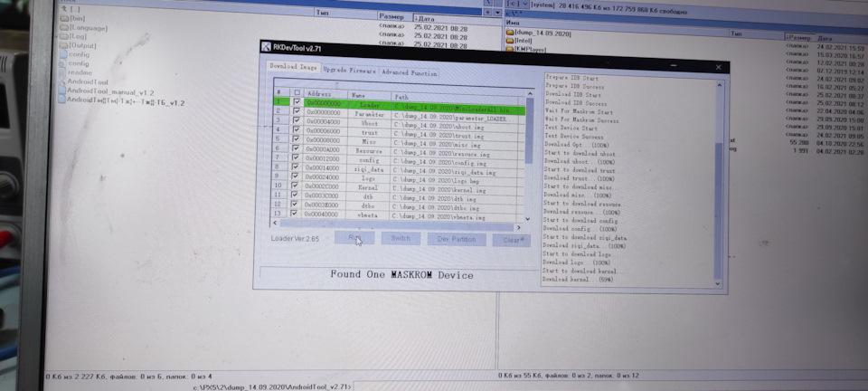The width and height of the screenshot is (868, 391).
Task: Click the Total Commander command line input field
Action: click(609, 386)
